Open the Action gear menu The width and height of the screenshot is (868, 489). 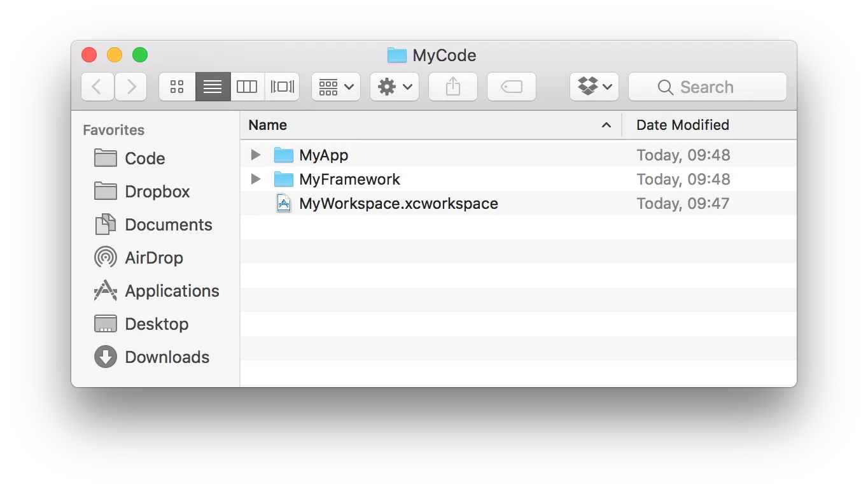[395, 87]
